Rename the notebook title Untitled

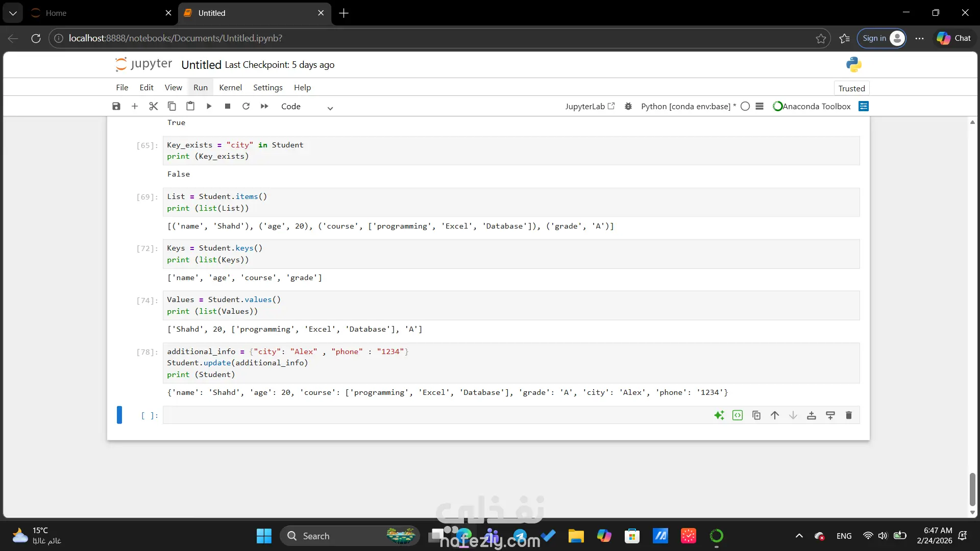tap(201, 65)
